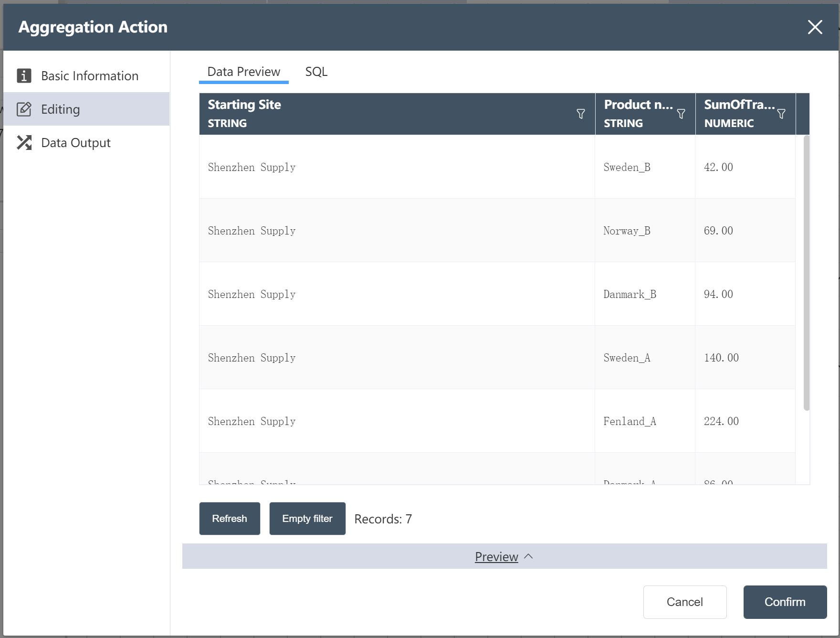
Task: Click Shenzhen Supply in the Fenland_A row
Action: (397, 421)
